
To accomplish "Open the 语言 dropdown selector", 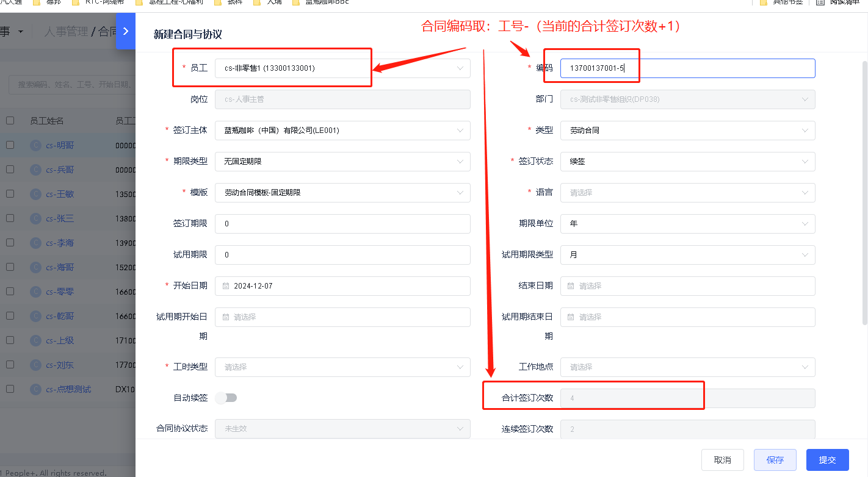I will (x=687, y=193).
